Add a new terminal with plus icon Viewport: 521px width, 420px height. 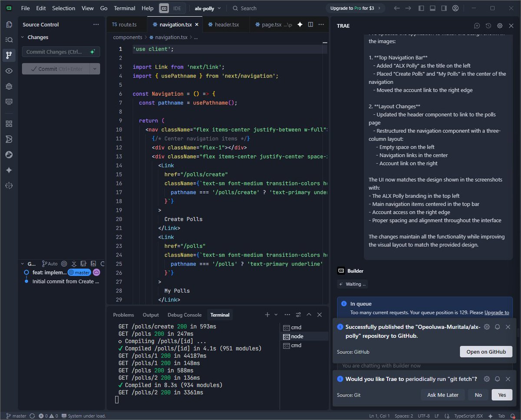click(267, 315)
